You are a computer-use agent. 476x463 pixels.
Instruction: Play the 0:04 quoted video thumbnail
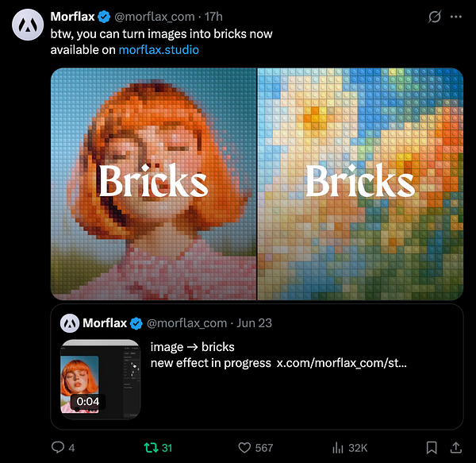(x=101, y=380)
